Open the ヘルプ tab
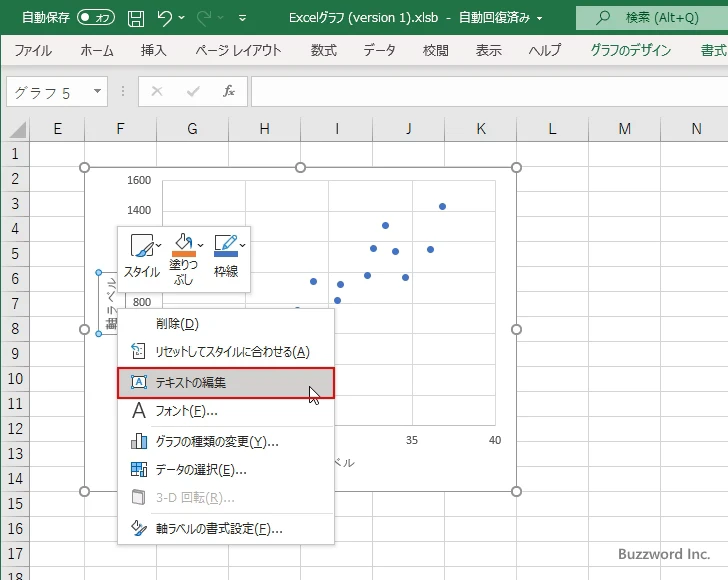 click(545, 50)
